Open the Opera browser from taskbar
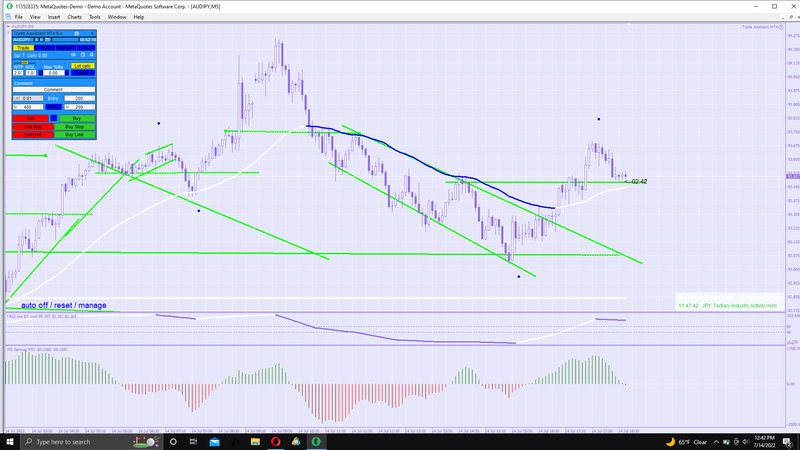The image size is (800, 450). click(276, 442)
